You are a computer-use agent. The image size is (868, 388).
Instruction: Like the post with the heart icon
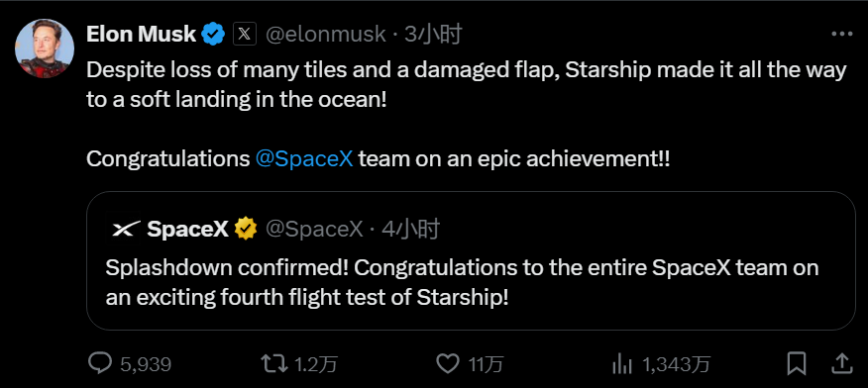[448, 363]
